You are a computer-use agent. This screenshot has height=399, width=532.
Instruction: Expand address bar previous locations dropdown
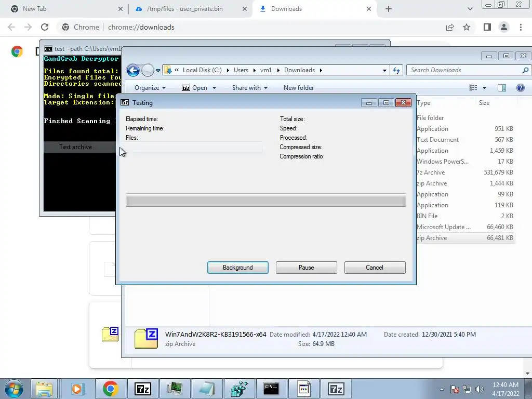384,70
